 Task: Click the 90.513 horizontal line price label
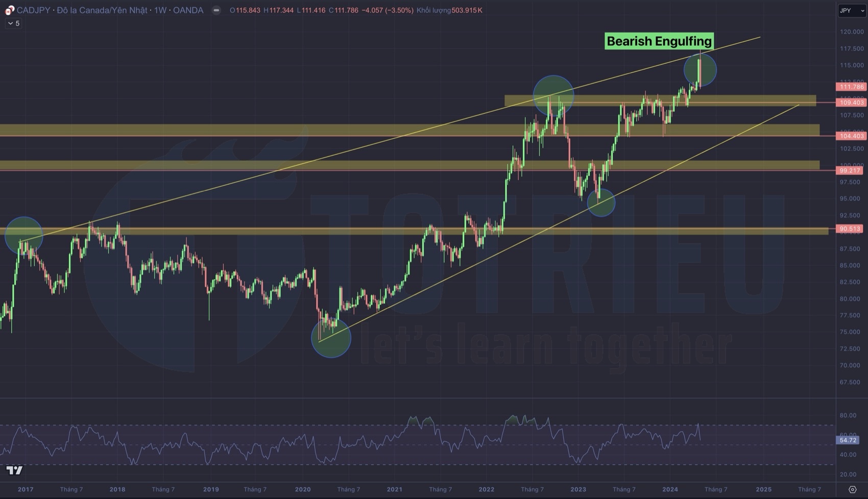point(850,229)
